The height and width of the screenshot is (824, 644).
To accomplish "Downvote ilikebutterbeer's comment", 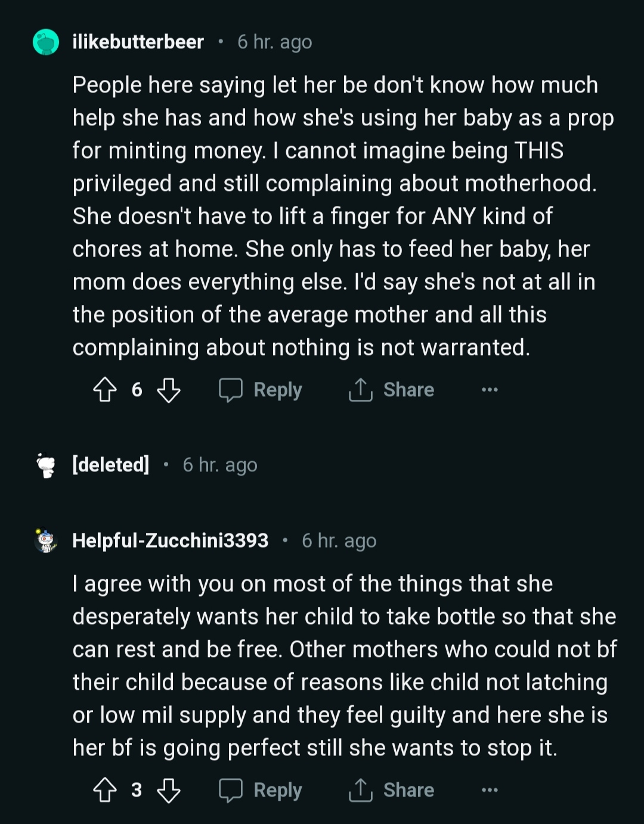I will pyautogui.click(x=168, y=390).
